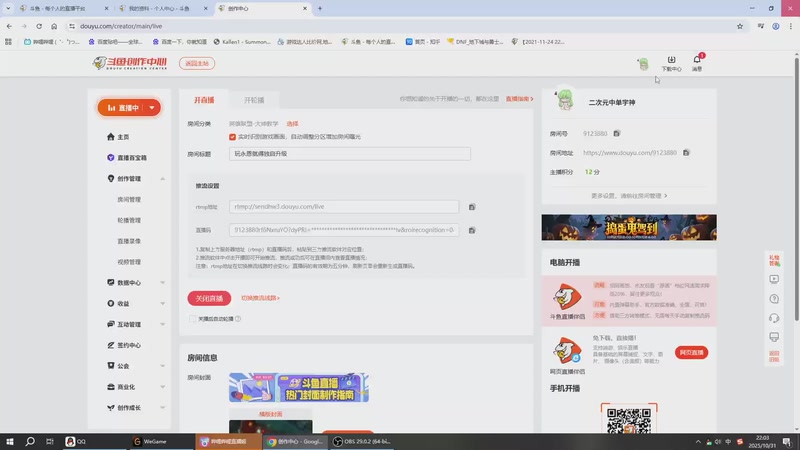Check the 关播后自动轮播 checkbox
This screenshot has height=450, width=800.
click(192, 318)
